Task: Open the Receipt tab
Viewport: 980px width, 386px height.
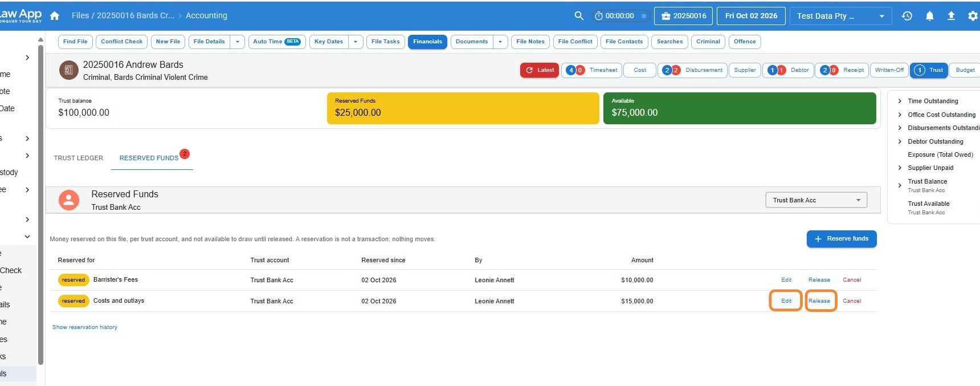Action: [842, 70]
